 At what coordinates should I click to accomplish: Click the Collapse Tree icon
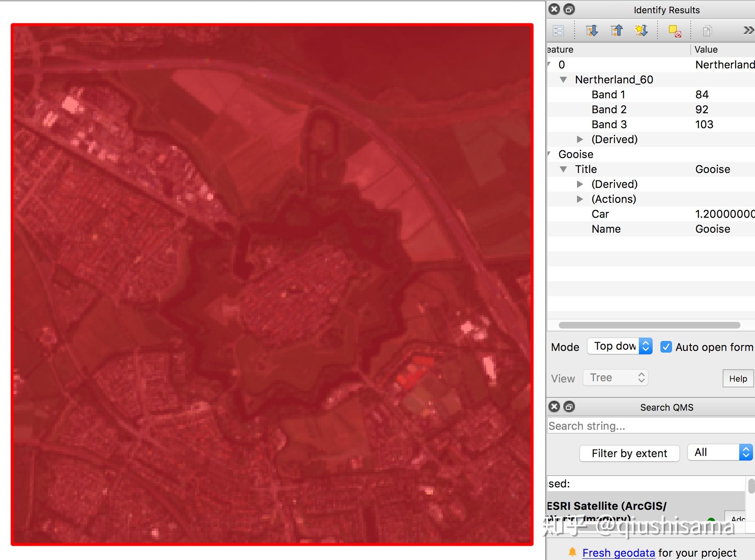617,30
